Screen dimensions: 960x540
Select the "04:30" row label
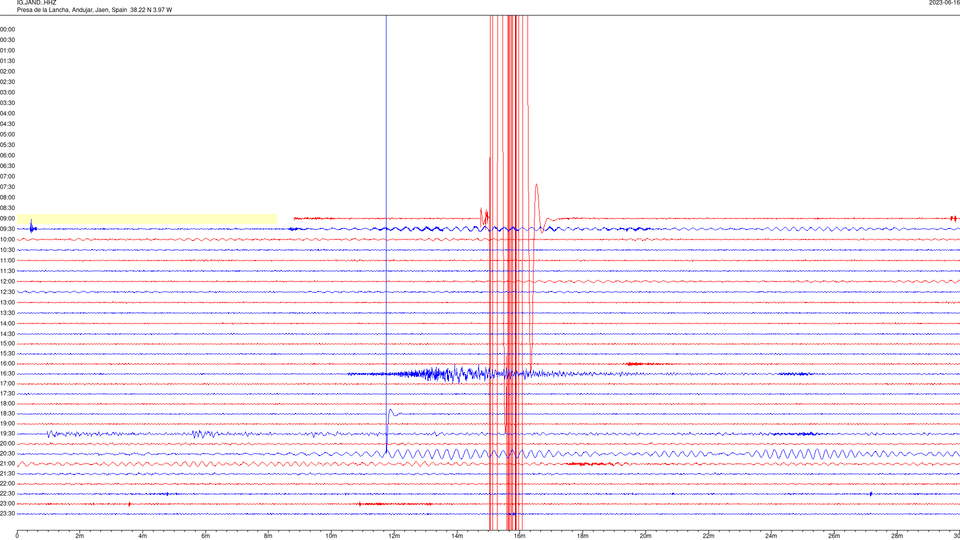pyautogui.click(x=7, y=124)
